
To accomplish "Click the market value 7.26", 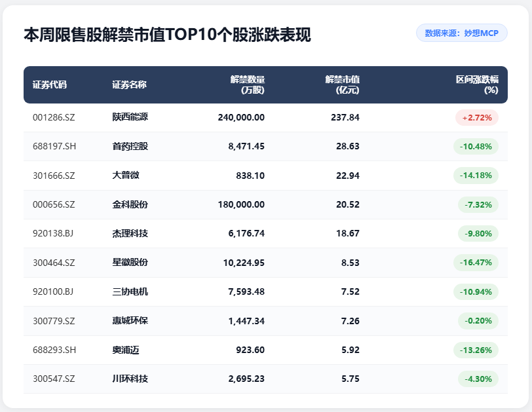I will tap(350, 321).
